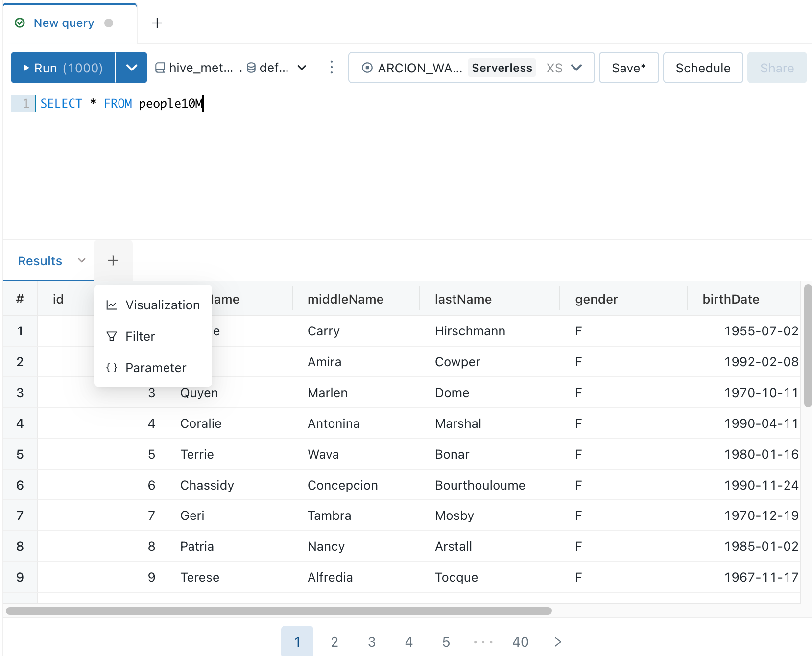Jump to last page 40
This screenshot has height=656, width=812.
click(x=520, y=641)
